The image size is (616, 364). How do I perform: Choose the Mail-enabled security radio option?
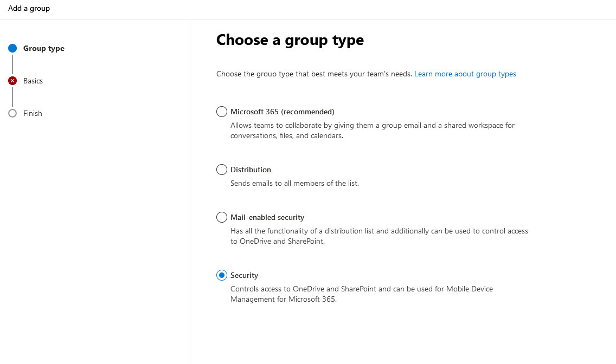(x=222, y=217)
